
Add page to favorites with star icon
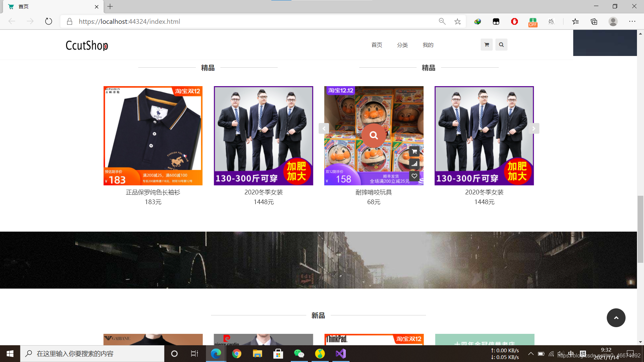point(458,21)
